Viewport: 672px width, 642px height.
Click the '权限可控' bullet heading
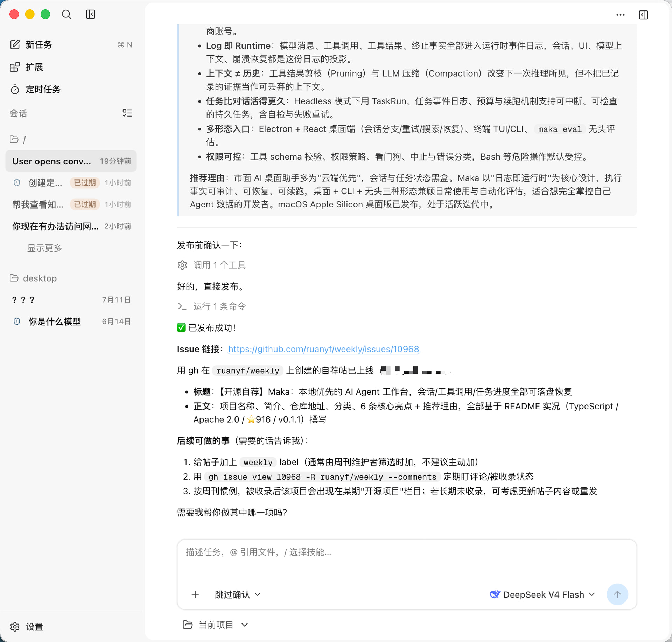pyautogui.click(x=224, y=156)
